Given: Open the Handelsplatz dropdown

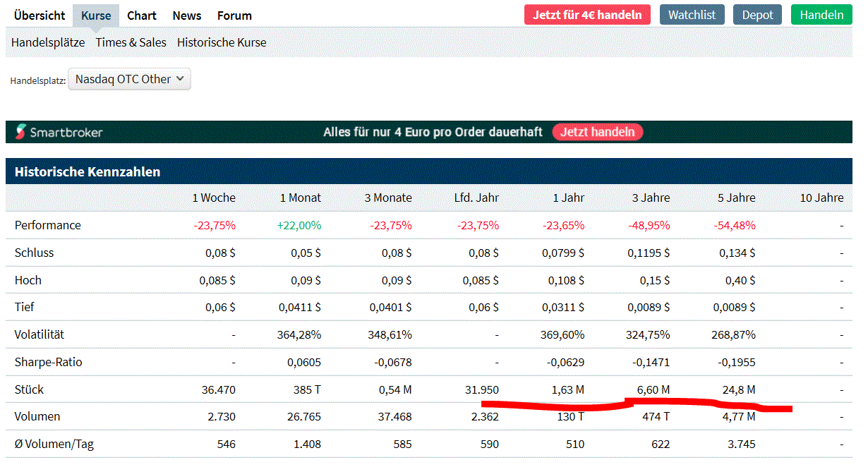Looking at the screenshot, I should [129, 79].
